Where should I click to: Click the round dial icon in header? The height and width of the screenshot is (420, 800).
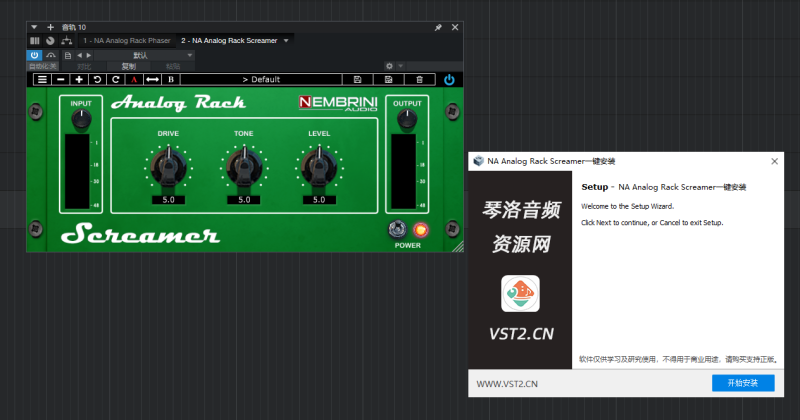(50, 40)
